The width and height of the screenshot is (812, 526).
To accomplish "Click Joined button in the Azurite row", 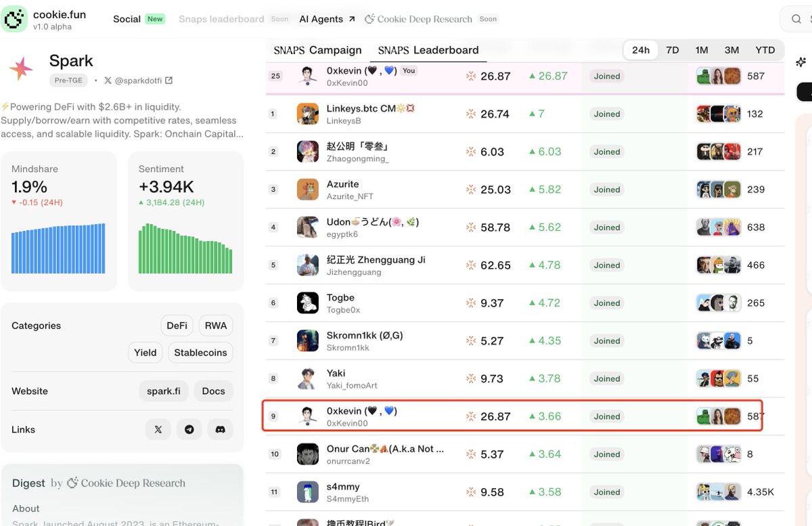I will coord(607,190).
